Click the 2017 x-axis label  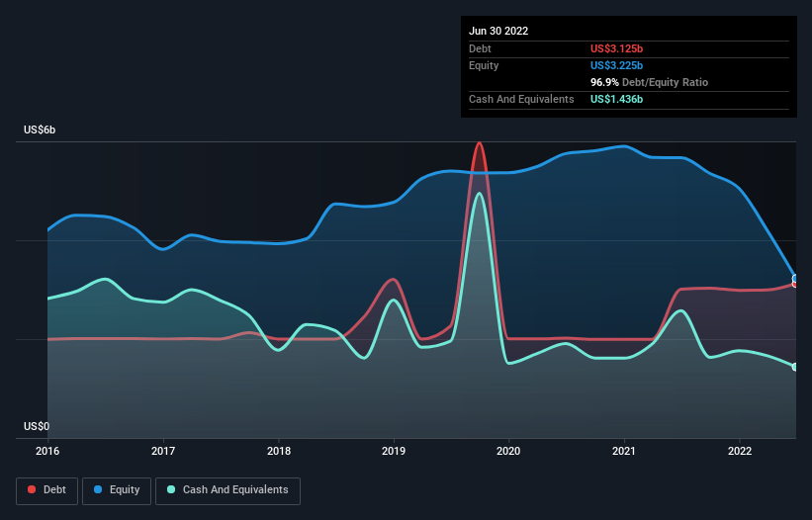pyautogui.click(x=163, y=451)
